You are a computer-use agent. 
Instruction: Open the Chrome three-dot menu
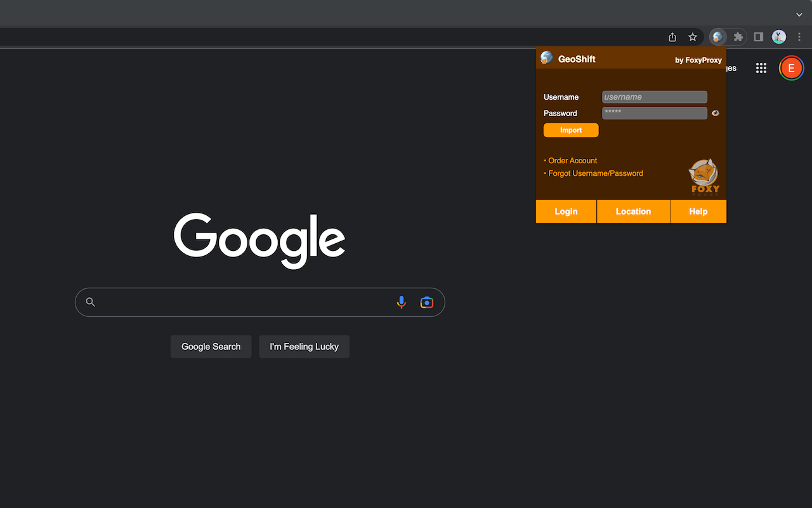click(x=799, y=37)
